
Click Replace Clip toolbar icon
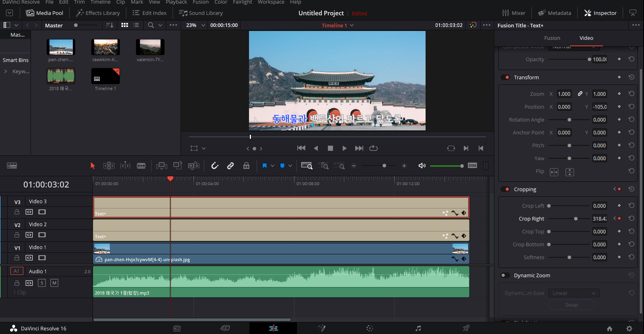pyautogui.click(x=194, y=166)
